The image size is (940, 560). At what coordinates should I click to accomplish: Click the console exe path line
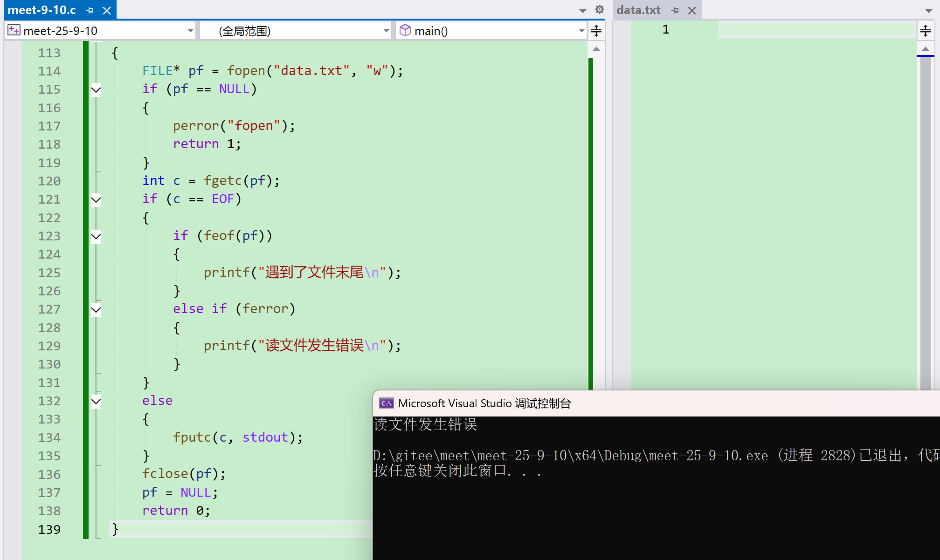(657, 455)
